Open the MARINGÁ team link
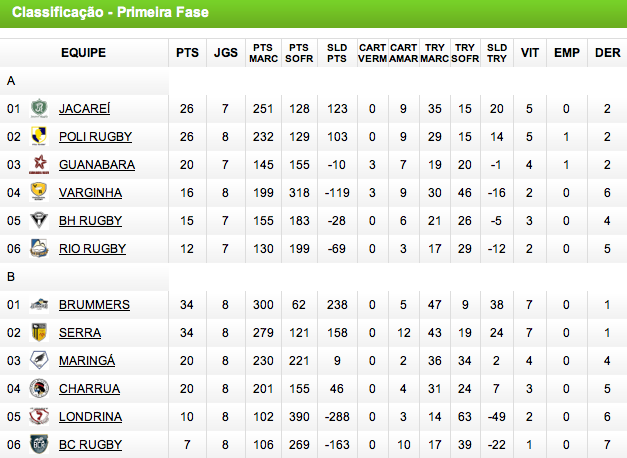This screenshot has width=627, height=458. pos(87,360)
